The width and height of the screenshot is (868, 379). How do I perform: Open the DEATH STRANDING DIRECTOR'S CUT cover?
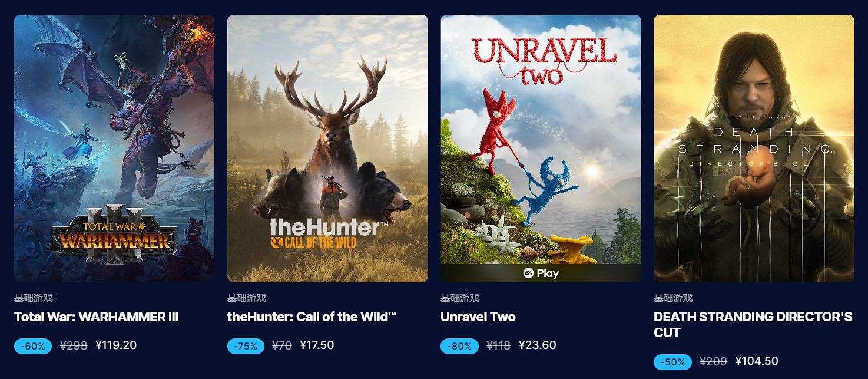(x=754, y=149)
